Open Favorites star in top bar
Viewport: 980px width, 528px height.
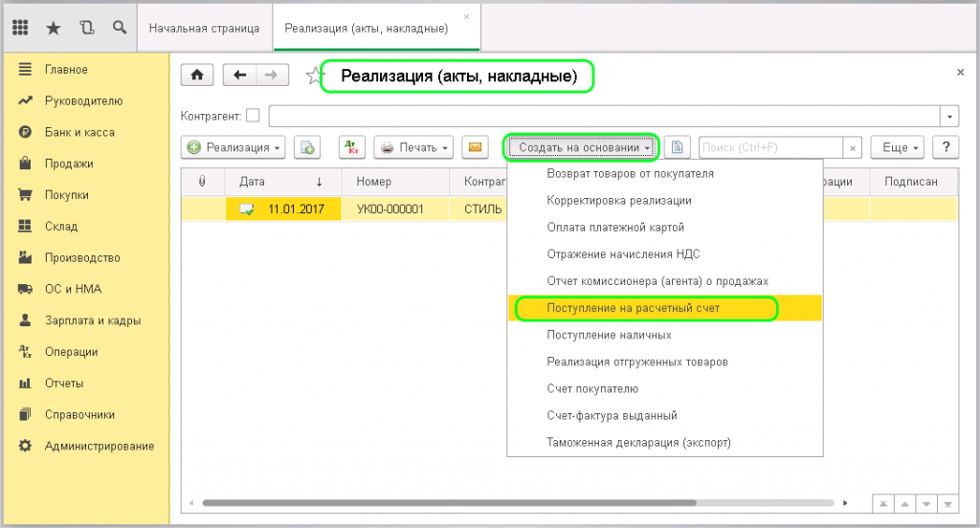pyautogui.click(x=54, y=28)
